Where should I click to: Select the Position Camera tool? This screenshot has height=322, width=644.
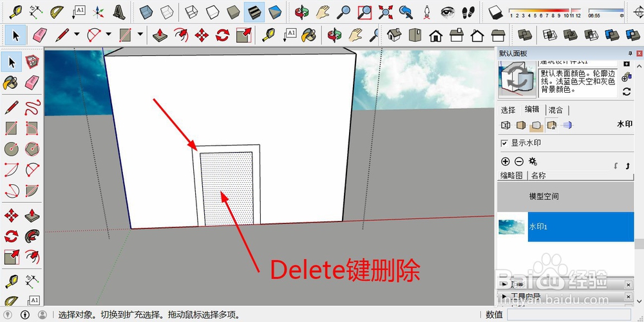tap(427, 12)
